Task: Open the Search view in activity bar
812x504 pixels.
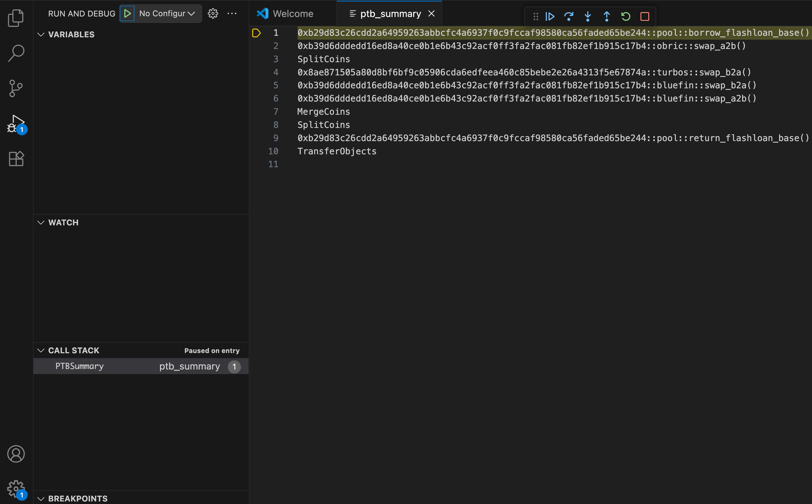Action: click(16, 53)
